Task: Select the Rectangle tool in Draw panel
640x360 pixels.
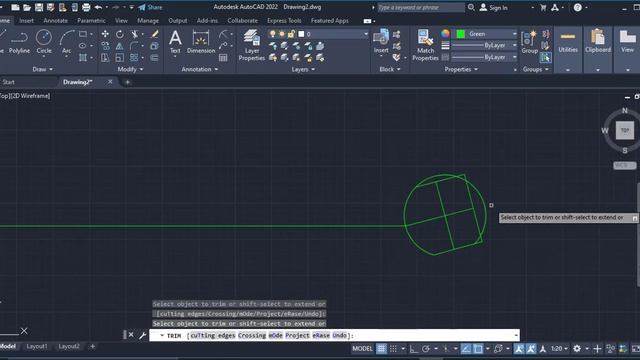Action: point(82,34)
